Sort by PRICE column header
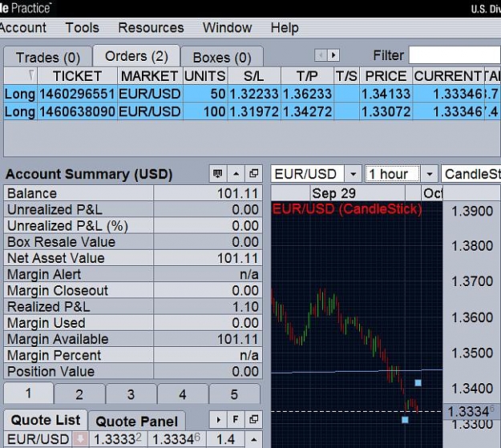 point(386,76)
